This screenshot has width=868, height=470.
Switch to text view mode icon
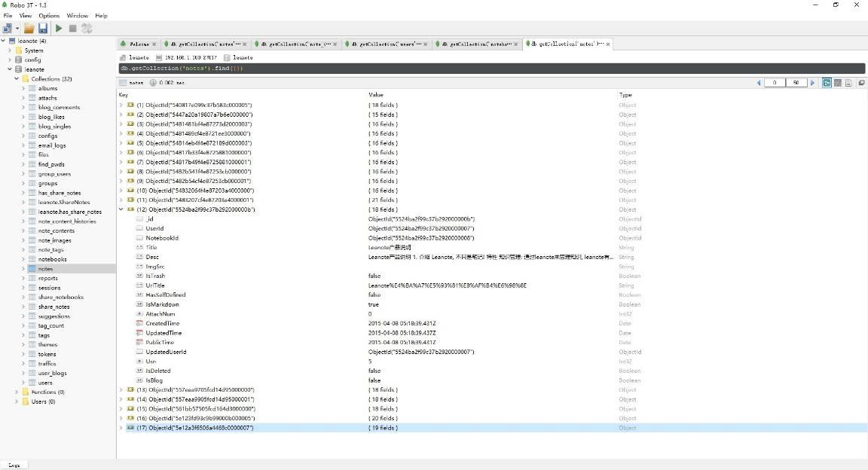coord(848,83)
